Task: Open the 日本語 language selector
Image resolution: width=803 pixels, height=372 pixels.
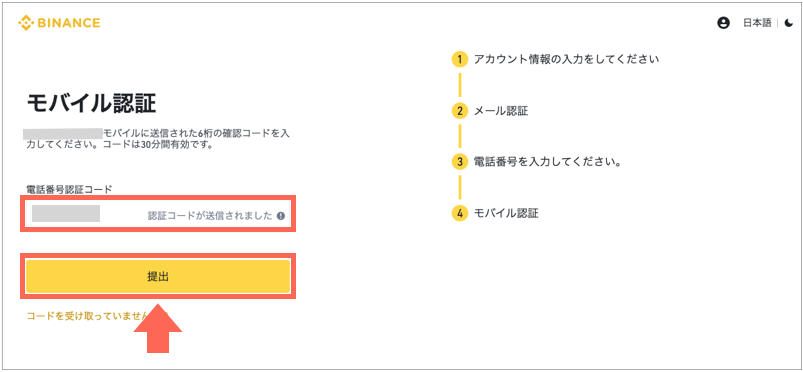Action: point(757,23)
